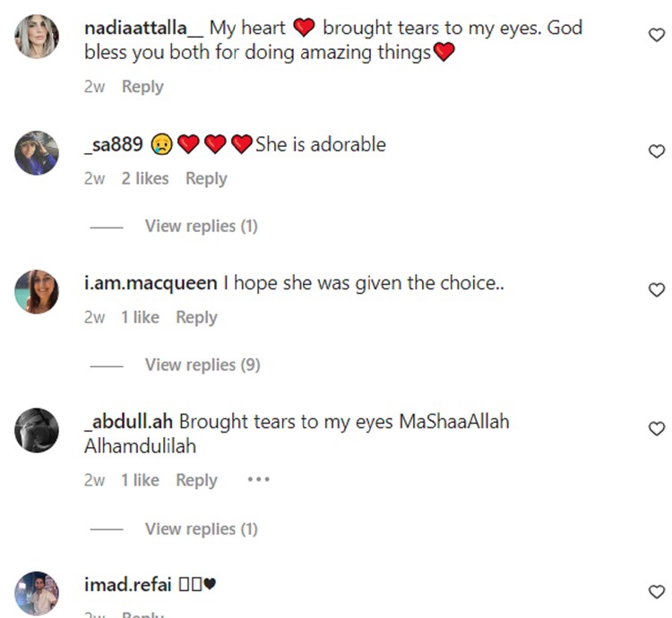The image size is (672, 618).
Task: Open i.am.macqueen's profile avatar
Action: tap(37, 292)
